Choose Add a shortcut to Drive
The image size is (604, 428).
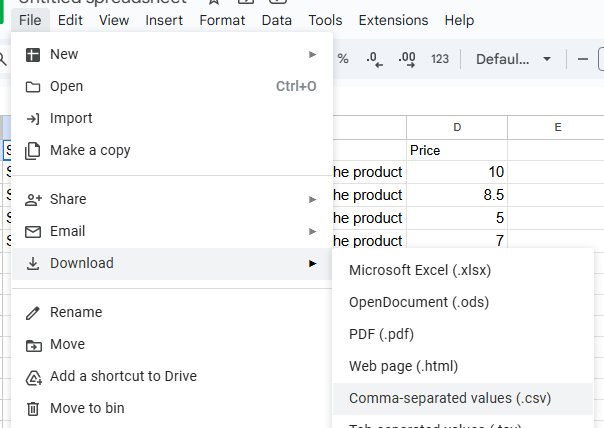(172, 376)
